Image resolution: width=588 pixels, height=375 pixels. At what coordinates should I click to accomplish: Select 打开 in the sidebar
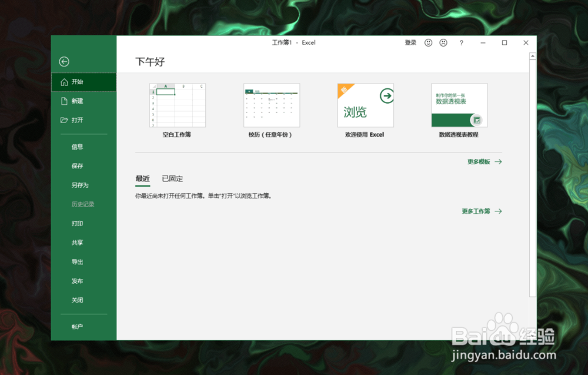coord(83,120)
